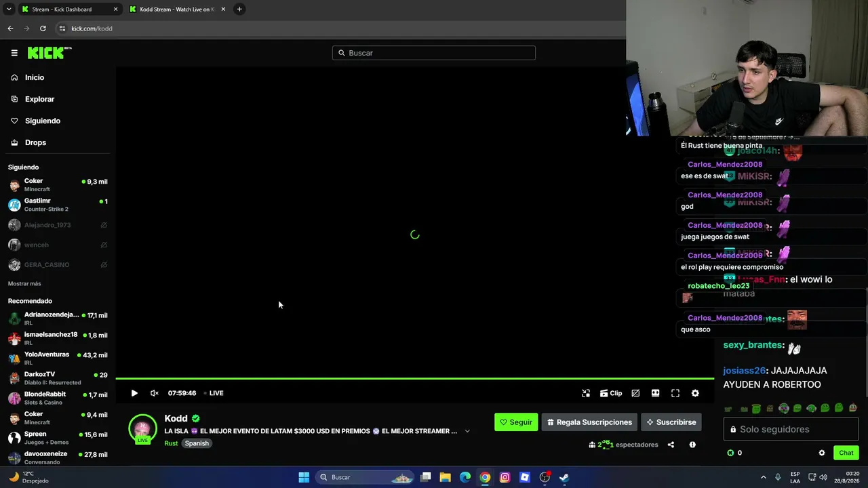
Task: Create a Clip of the stream
Action: [x=611, y=393]
